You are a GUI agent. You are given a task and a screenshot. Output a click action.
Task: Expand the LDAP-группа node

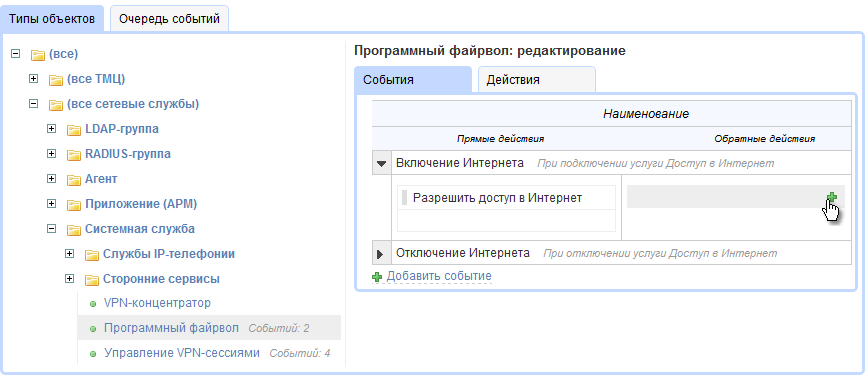point(52,129)
